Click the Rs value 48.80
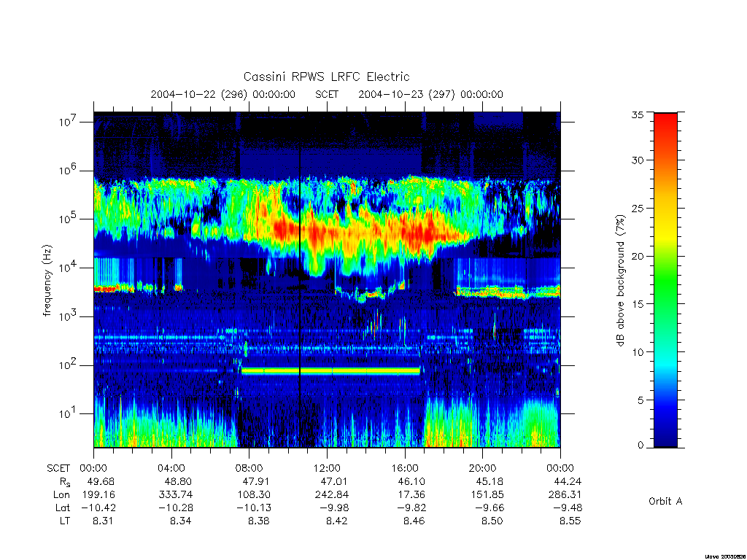Screen dimensions: 747x560 point(178,481)
